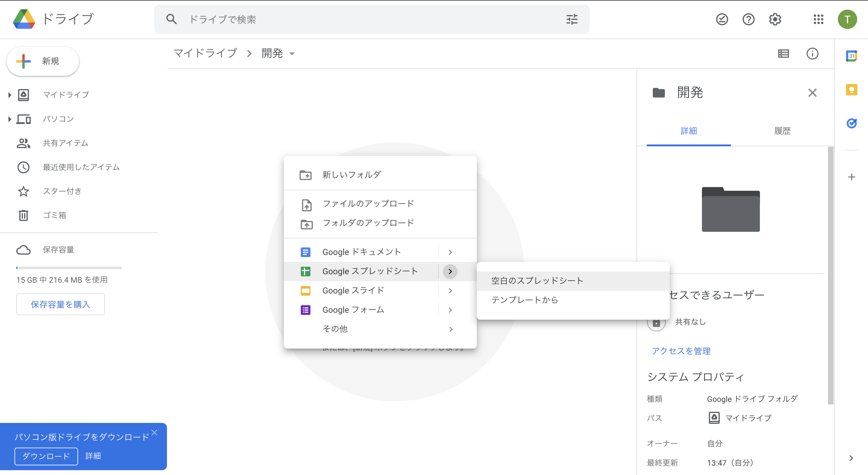Open search options in the search bar
The width and height of the screenshot is (868, 475).
[572, 19]
